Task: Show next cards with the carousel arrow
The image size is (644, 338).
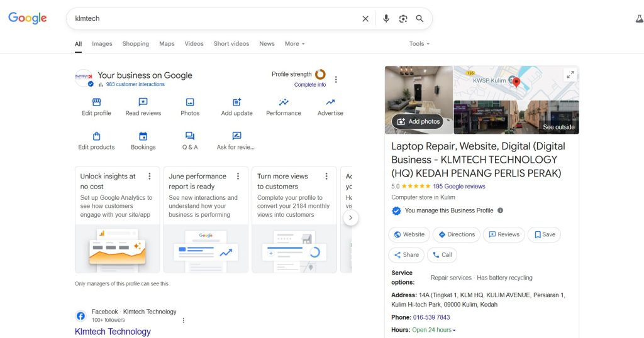Action: pos(350,218)
